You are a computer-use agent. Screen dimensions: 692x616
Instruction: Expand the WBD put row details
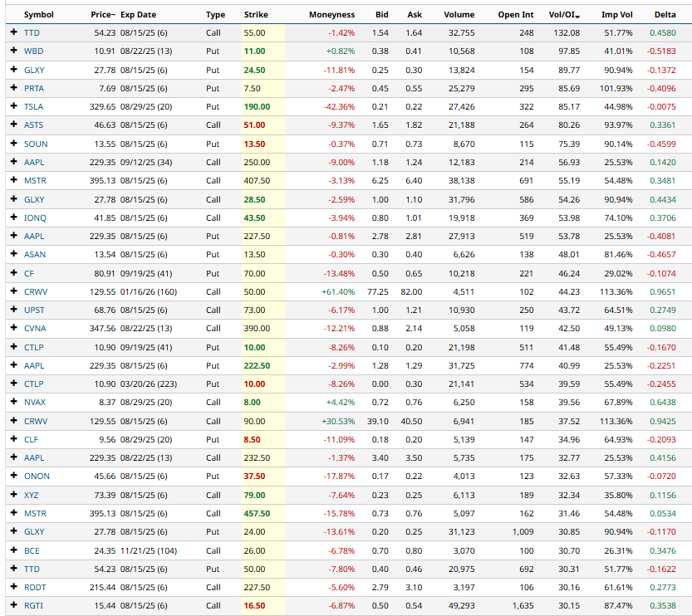tap(13, 51)
